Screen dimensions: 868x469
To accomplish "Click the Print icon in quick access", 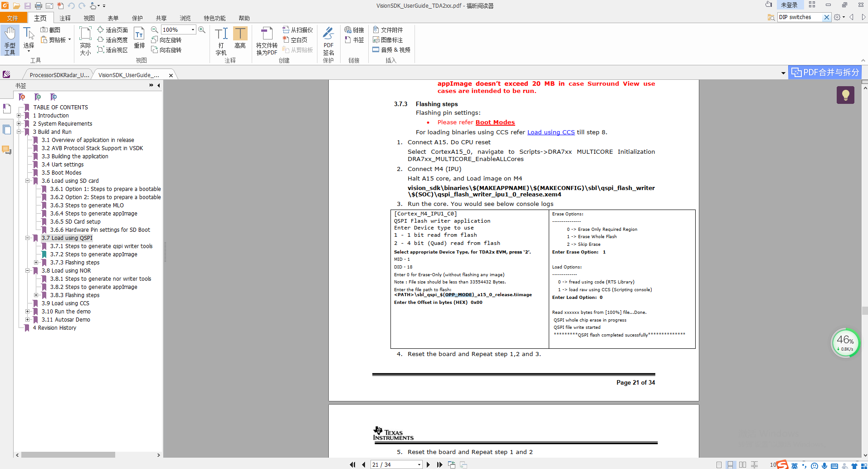I will point(39,6).
